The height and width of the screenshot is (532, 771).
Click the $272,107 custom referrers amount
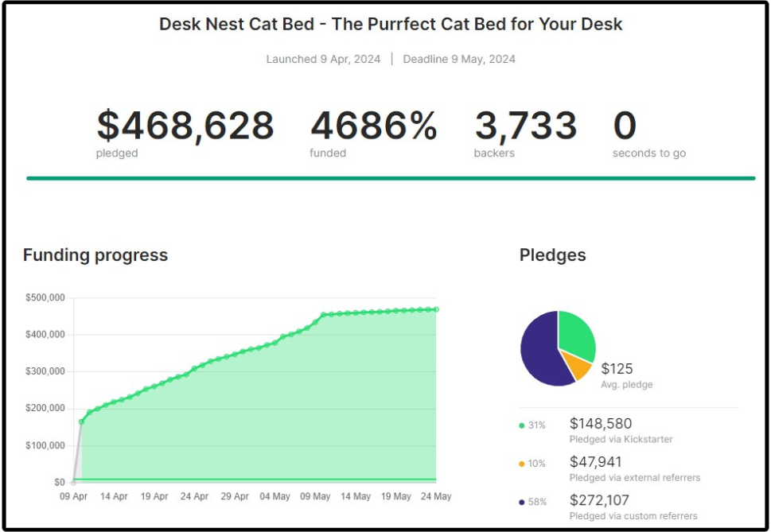[x=599, y=500]
